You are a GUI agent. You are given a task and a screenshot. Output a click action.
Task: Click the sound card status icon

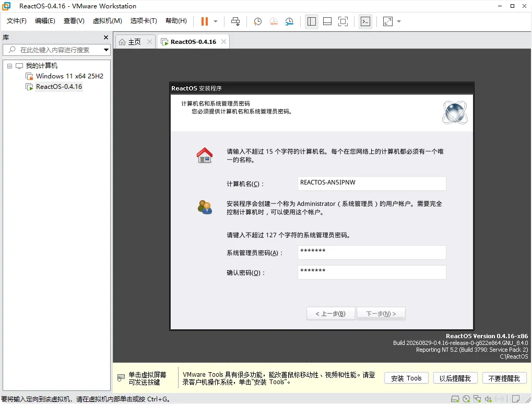(488, 399)
